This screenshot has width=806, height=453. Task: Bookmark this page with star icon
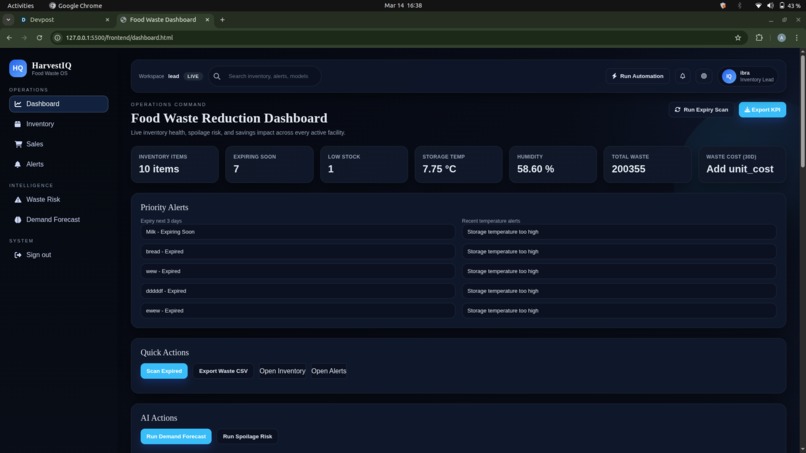click(x=738, y=38)
